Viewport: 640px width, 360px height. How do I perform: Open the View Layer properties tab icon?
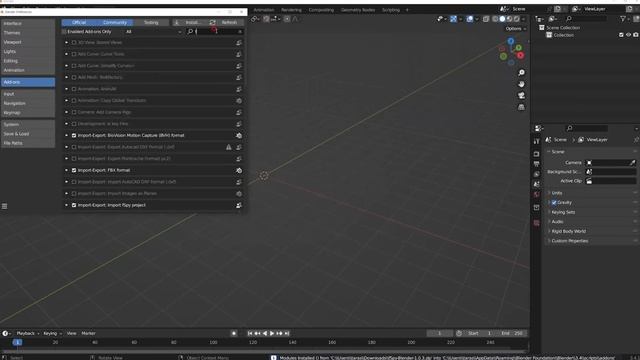[536, 174]
